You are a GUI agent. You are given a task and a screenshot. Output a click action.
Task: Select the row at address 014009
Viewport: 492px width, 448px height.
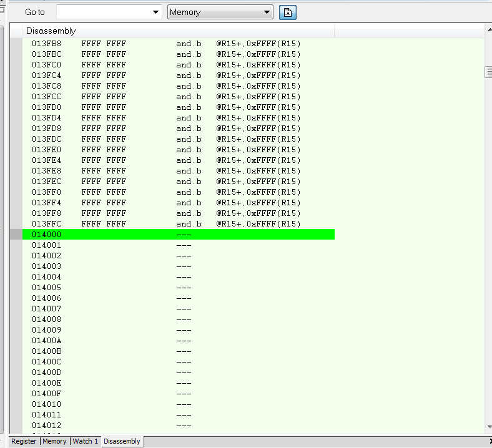pos(178,330)
